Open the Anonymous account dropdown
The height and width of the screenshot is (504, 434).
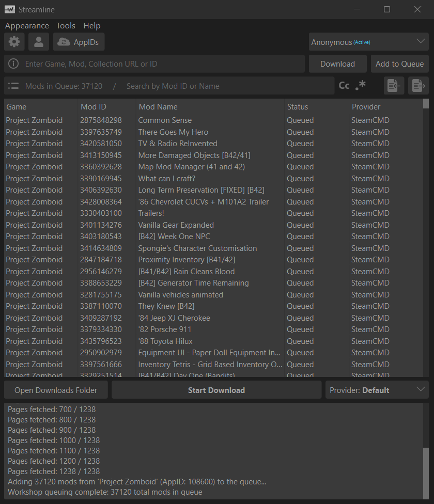(x=369, y=42)
